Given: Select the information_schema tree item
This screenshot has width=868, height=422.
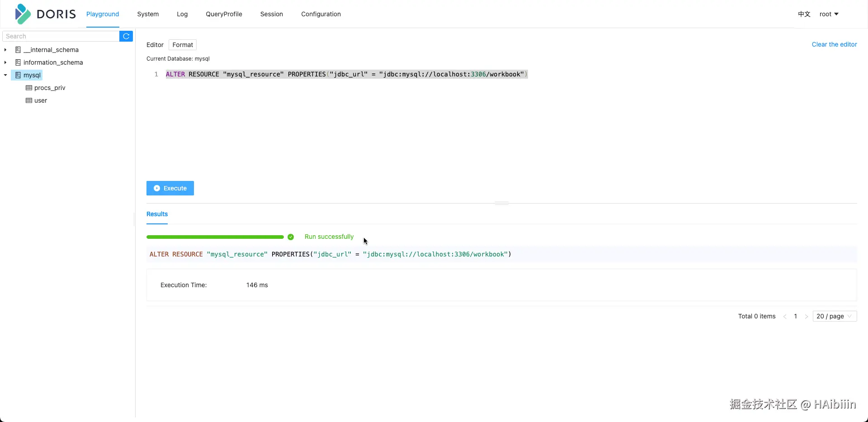Looking at the screenshot, I should [x=53, y=62].
